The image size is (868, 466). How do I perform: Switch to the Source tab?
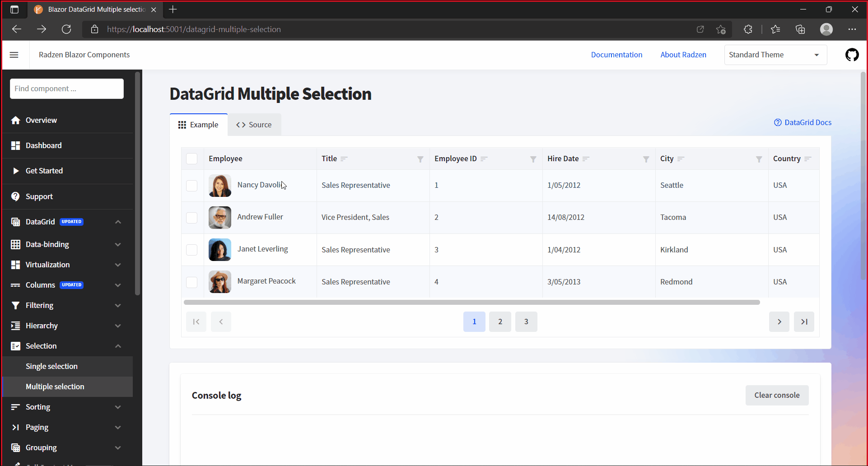254,125
